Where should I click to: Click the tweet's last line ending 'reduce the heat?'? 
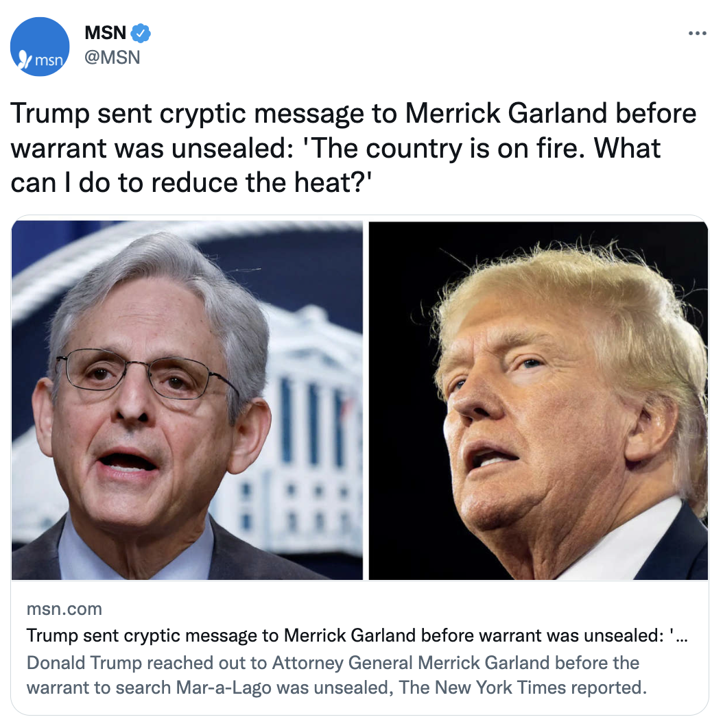pyautogui.click(x=191, y=182)
